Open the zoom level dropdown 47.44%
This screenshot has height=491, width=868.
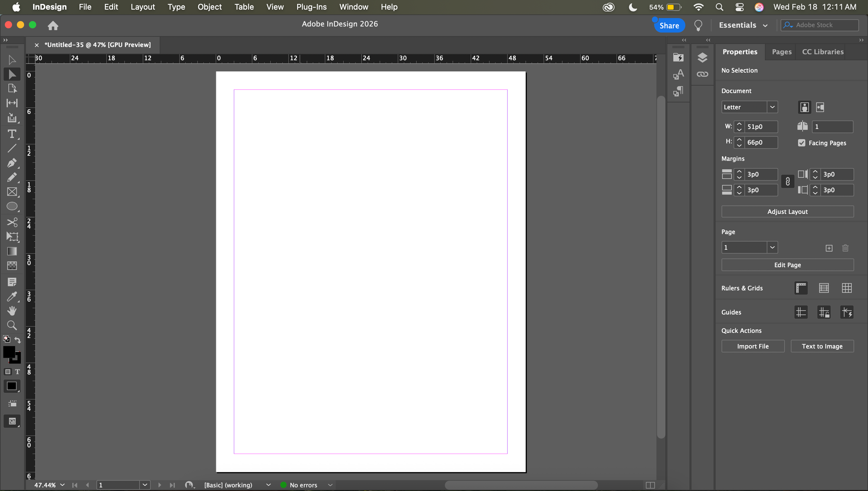62,485
